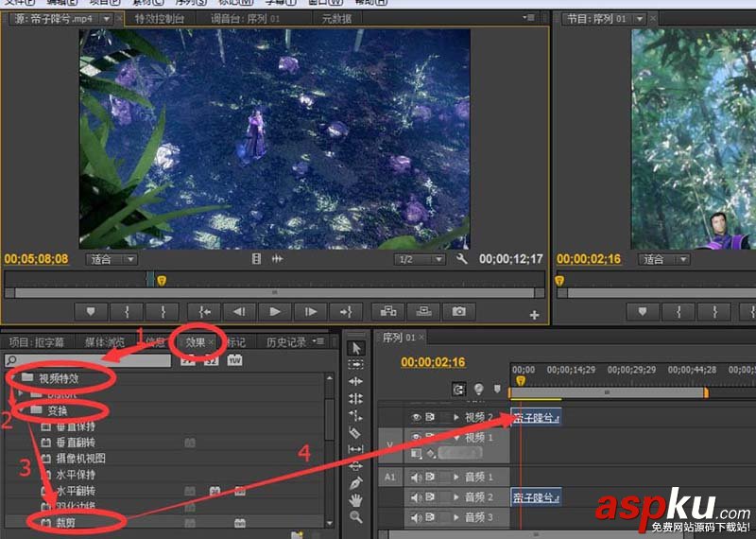Mute the 音频 1 track

point(416,478)
